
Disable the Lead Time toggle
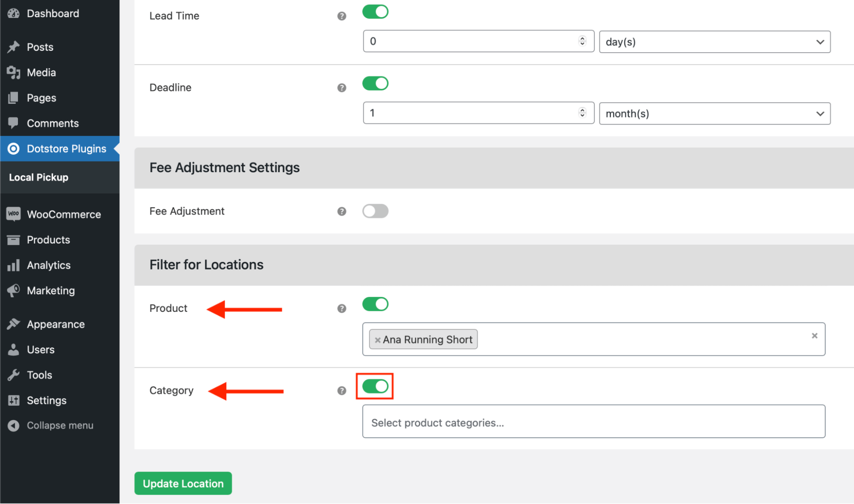(375, 12)
